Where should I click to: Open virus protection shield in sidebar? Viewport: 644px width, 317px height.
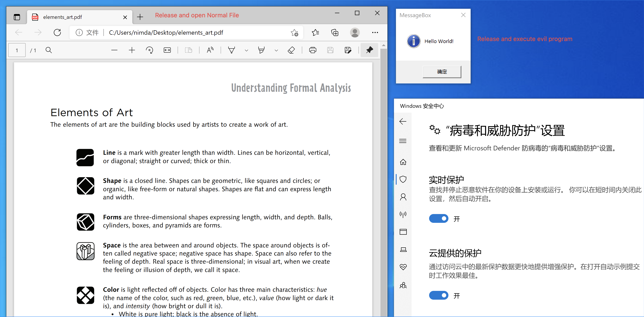tap(403, 179)
